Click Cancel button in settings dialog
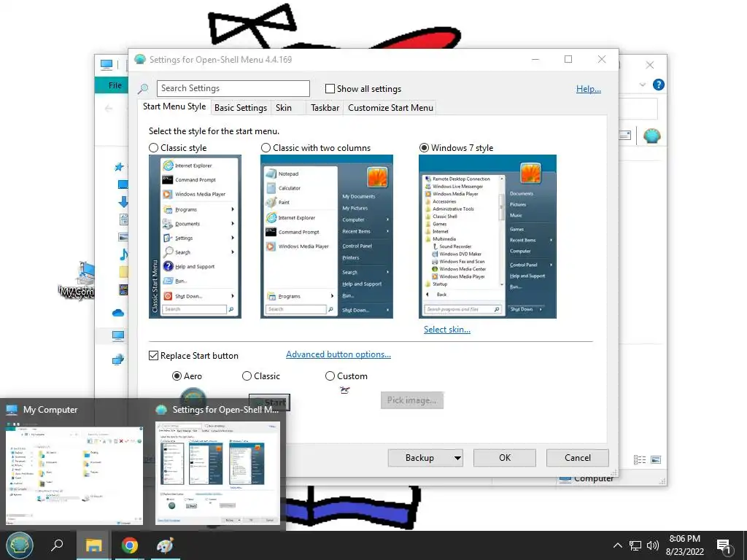Screen dimensions: 747x560 coord(578,458)
